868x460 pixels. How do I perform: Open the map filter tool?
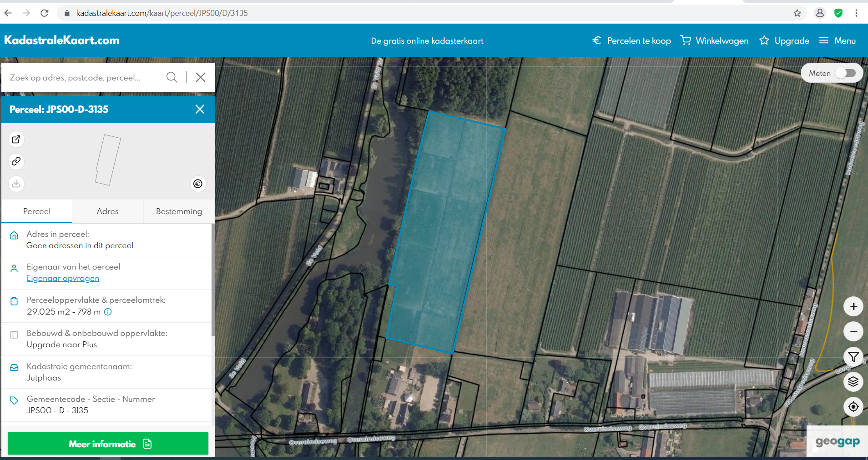coord(853,357)
